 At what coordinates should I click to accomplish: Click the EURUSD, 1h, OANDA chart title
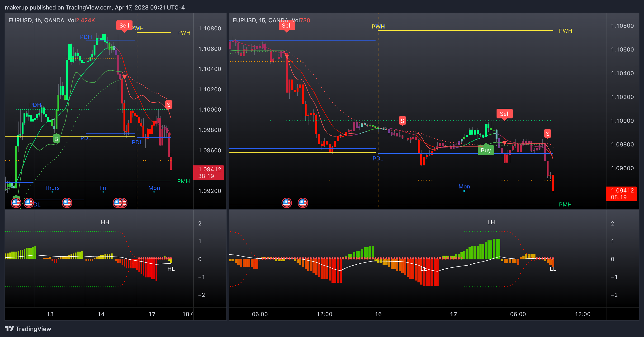[x=36, y=20]
